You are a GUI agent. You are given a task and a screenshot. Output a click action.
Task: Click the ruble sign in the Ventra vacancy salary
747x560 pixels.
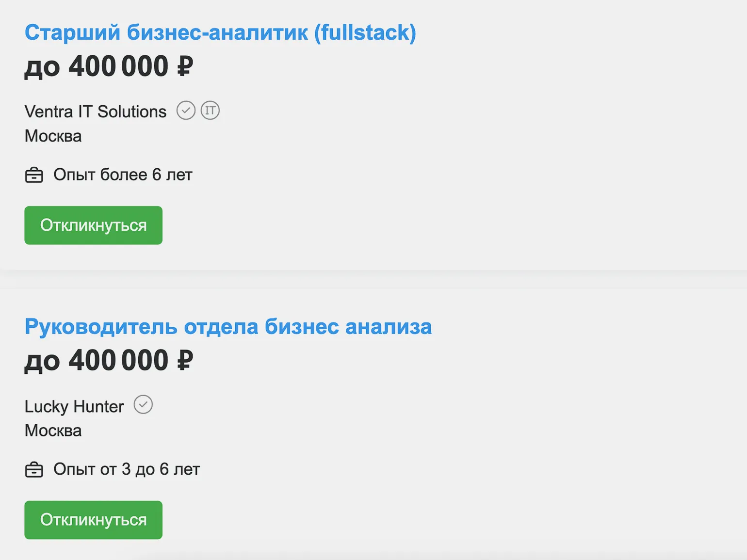tap(185, 66)
